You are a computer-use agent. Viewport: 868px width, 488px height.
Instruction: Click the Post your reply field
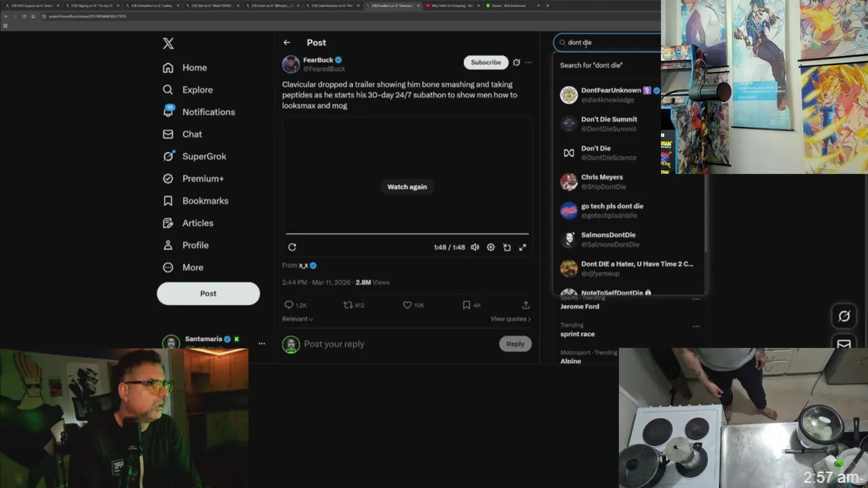tap(400, 344)
